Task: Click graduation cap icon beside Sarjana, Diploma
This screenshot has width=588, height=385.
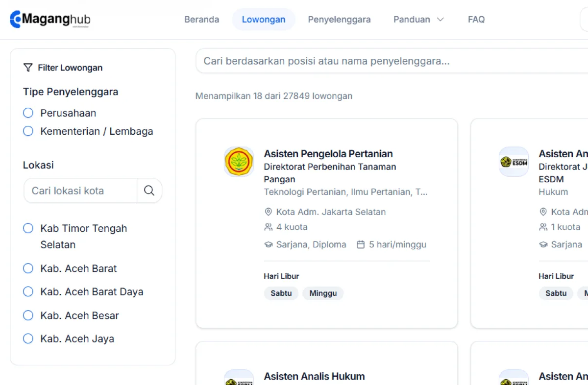Action: pyautogui.click(x=268, y=244)
